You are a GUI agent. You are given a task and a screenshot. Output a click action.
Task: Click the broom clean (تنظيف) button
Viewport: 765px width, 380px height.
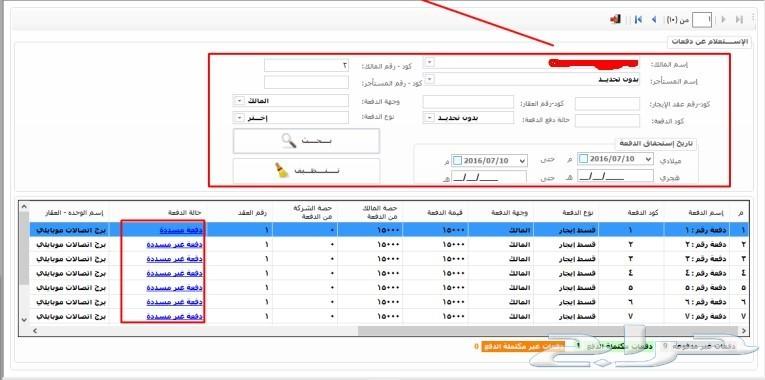306,171
